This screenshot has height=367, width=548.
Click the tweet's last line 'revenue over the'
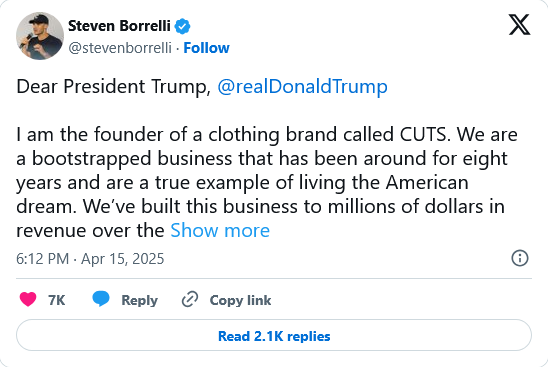(90, 231)
